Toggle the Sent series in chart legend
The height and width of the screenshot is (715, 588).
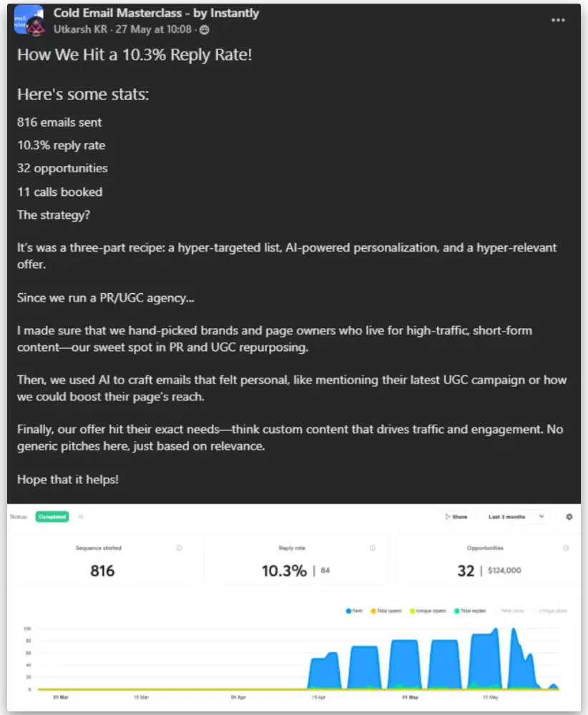[x=356, y=611]
